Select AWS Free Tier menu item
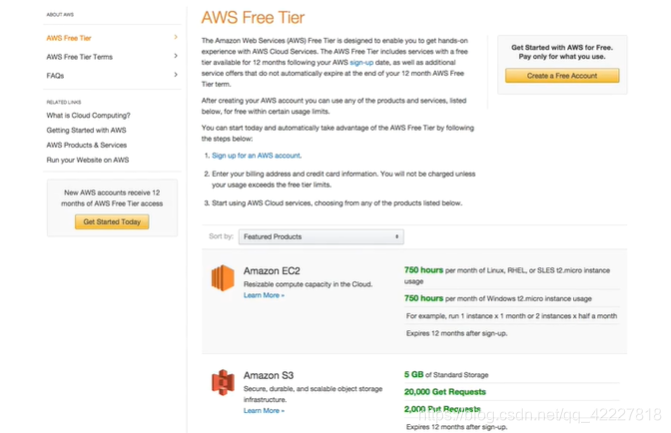Image resolution: width=671 pixels, height=433 pixels. click(x=69, y=38)
